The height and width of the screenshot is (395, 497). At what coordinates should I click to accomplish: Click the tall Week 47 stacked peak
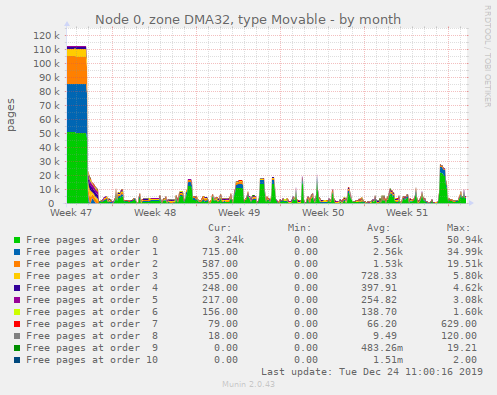(x=77, y=125)
